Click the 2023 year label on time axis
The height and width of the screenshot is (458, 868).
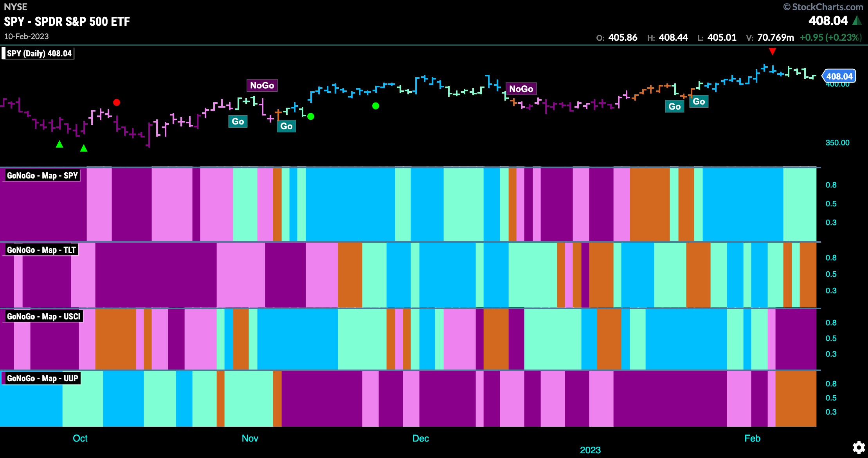(x=590, y=450)
